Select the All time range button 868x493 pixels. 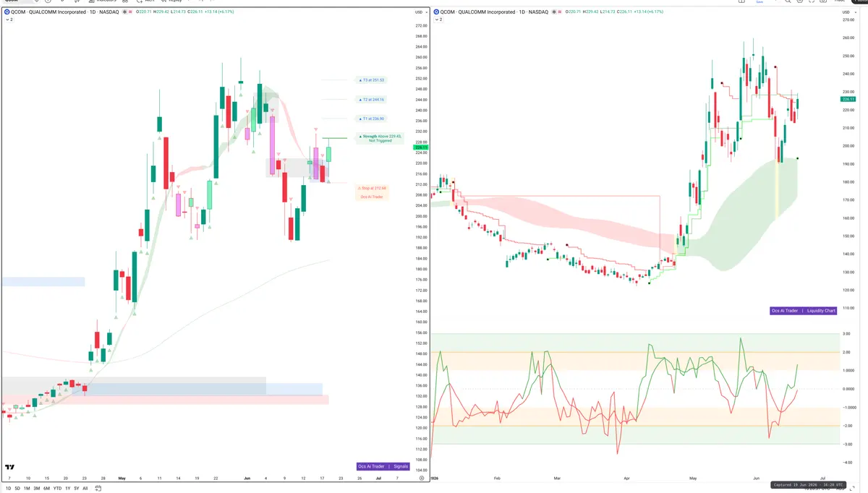pos(85,489)
